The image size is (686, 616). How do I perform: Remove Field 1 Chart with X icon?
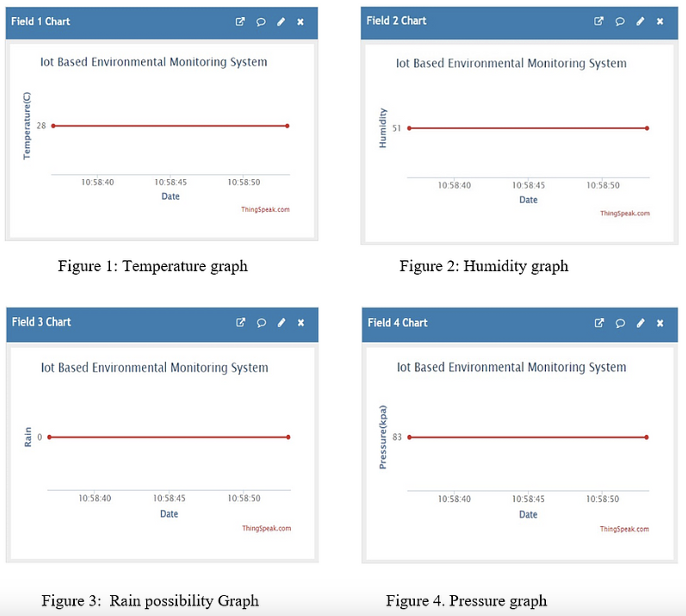301,22
